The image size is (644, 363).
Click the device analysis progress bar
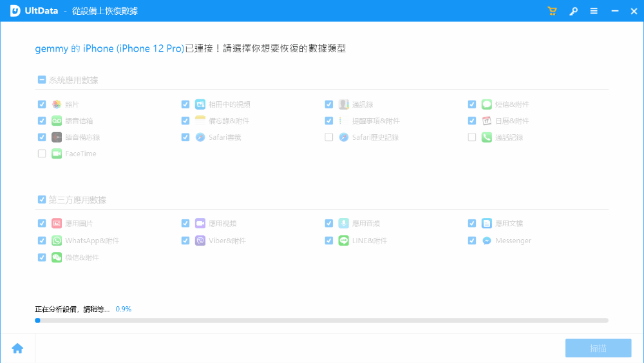(321, 320)
